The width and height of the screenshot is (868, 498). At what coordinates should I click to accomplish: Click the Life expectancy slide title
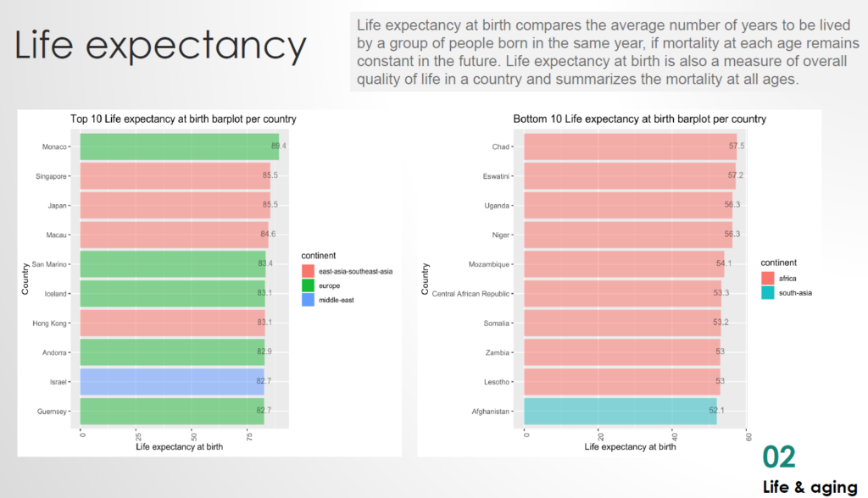point(161,47)
